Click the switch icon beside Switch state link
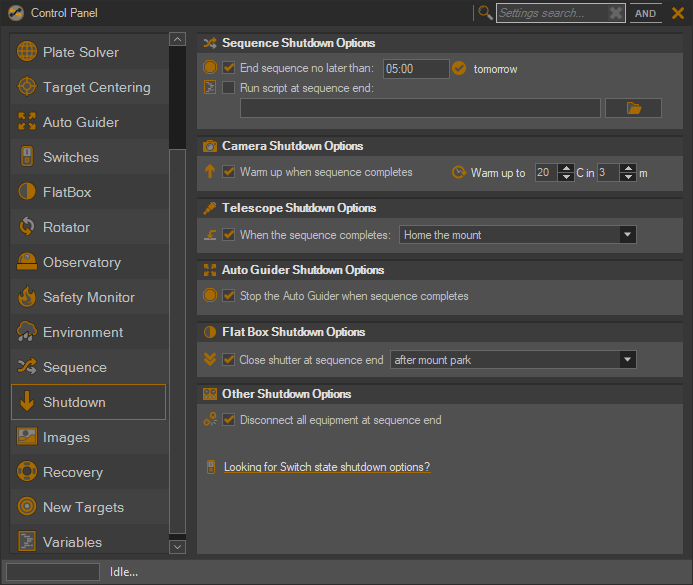The height and width of the screenshot is (585, 693). [211, 467]
